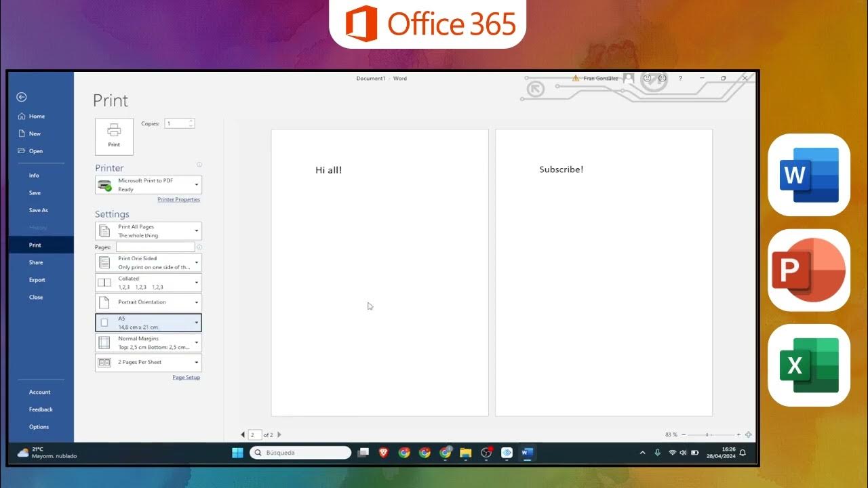868x488 pixels.
Task: Open Help with the question mark icon
Action: pos(680,79)
